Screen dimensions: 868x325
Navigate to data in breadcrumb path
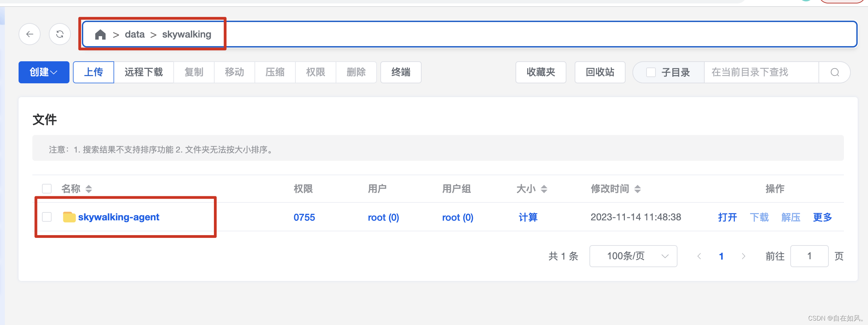coord(135,34)
